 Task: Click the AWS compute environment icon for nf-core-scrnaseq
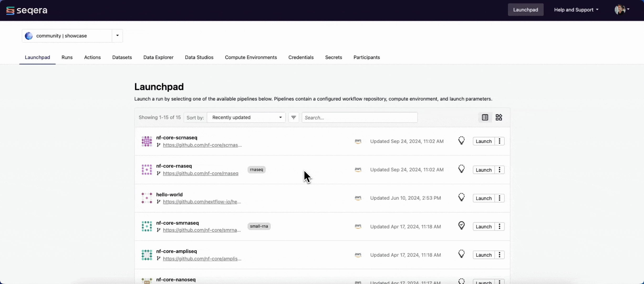[357, 141]
